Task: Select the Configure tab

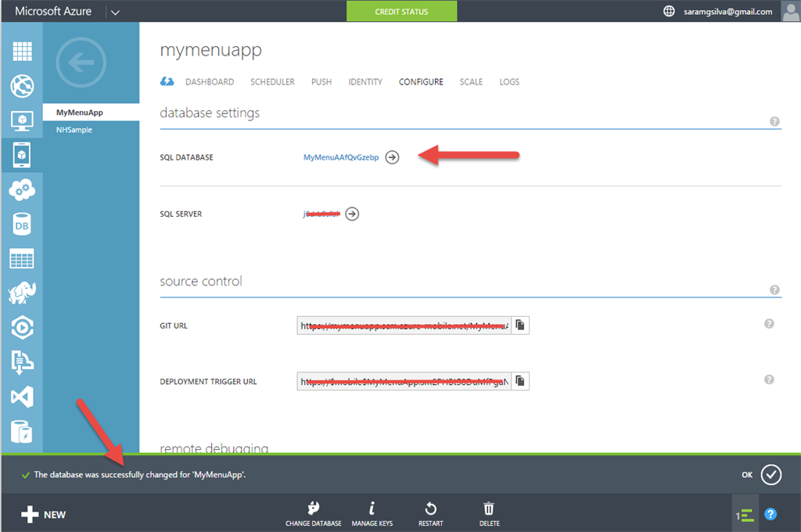Action: pos(421,82)
